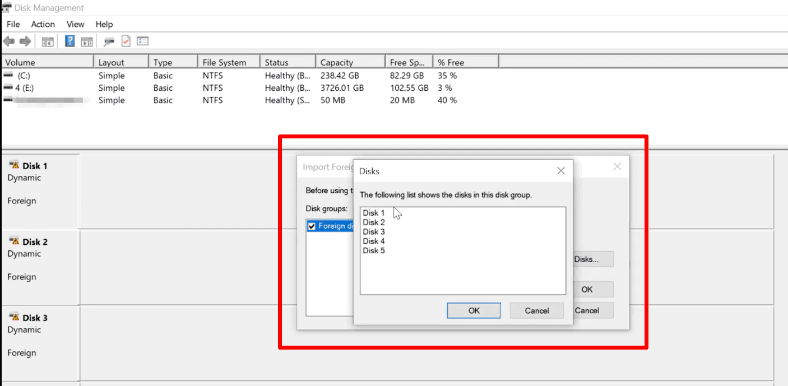
Task: Sort by the Volume column header
Action: (47, 62)
